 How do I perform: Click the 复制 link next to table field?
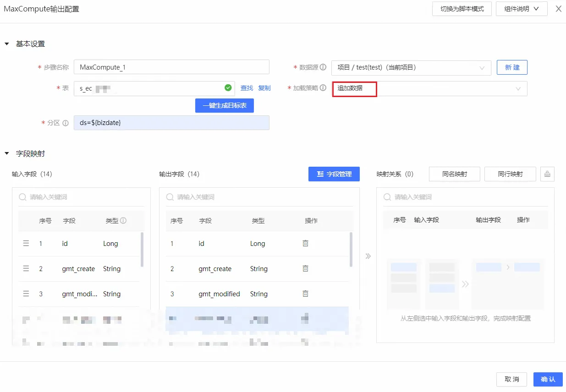point(264,88)
